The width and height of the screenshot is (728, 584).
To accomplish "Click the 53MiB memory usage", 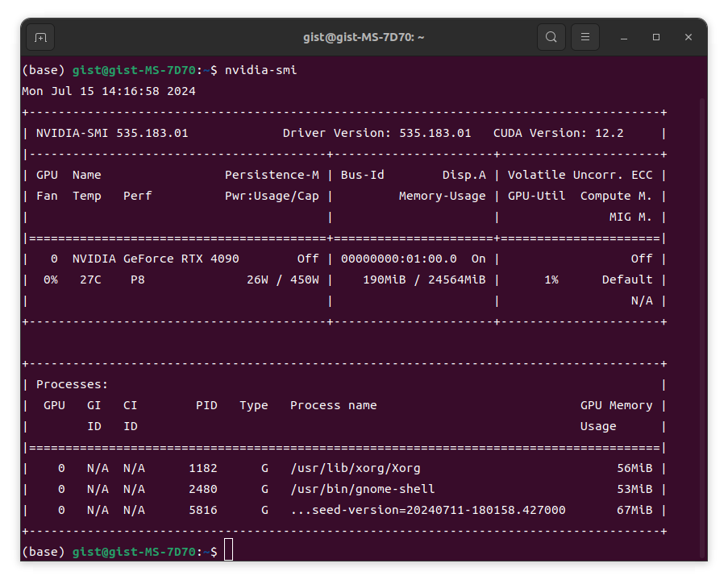I will [x=634, y=489].
